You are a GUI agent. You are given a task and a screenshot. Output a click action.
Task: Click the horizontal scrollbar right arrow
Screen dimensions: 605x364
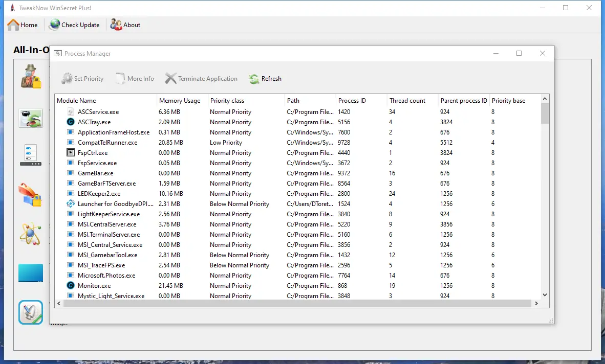536,304
